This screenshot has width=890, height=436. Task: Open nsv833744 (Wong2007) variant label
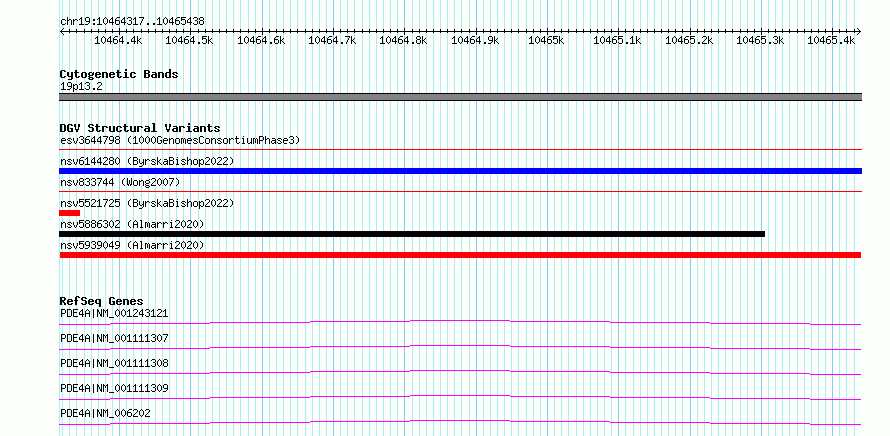tap(120, 182)
